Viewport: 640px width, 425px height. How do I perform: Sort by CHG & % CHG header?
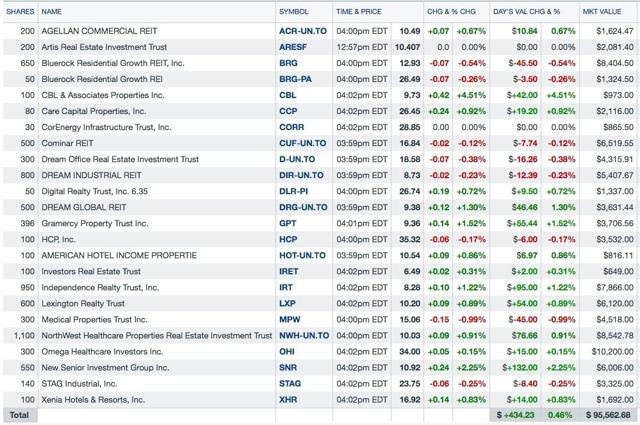point(451,11)
